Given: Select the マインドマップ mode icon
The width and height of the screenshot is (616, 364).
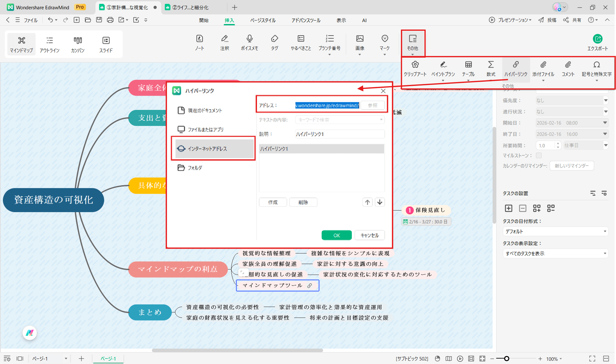Looking at the screenshot, I should tap(21, 44).
